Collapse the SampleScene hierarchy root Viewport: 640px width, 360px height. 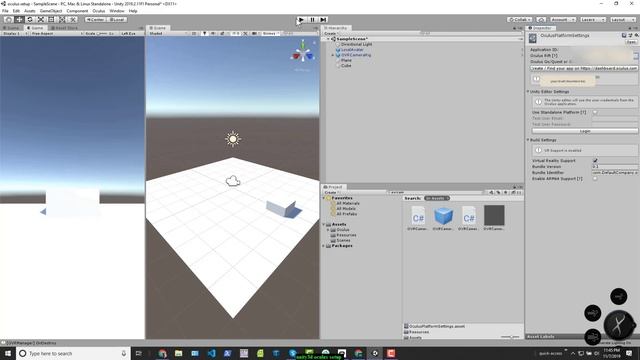point(328,39)
